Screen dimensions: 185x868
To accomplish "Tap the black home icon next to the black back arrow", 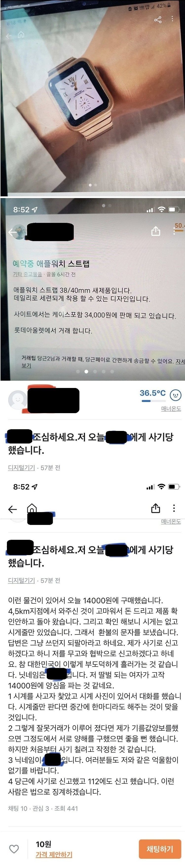I will pos(32,508).
